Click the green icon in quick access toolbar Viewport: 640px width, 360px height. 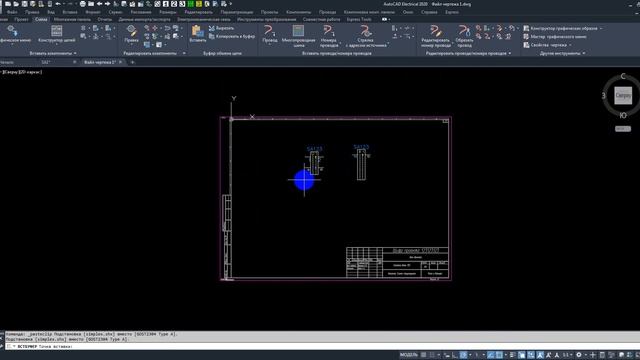[x=191, y=4]
